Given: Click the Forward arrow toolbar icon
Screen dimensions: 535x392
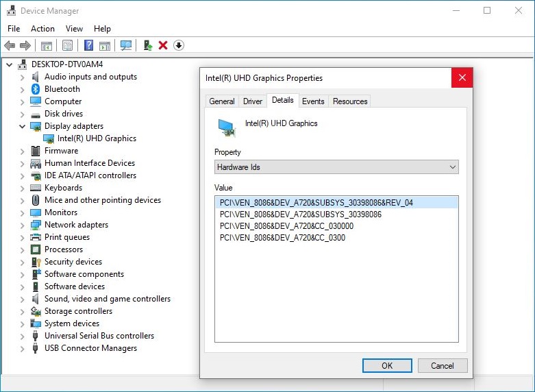Looking at the screenshot, I should coord(25,45).
